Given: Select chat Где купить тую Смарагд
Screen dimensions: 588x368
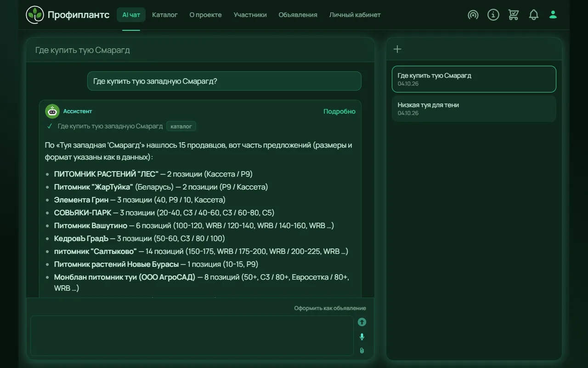Looking at the screenshot, I should (474, 79).
